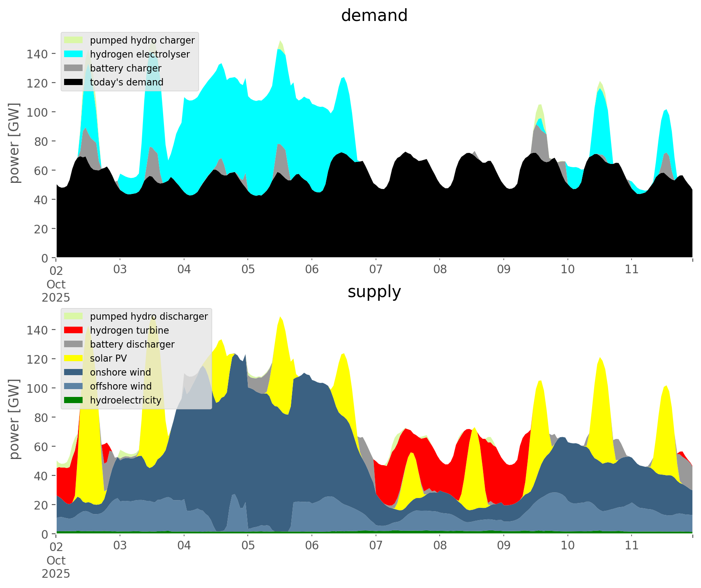Image resolution: width=701 pixels, height=588 pixels.
Task: Click the battery discharger legend label
Action: click(x=132, y=344)
